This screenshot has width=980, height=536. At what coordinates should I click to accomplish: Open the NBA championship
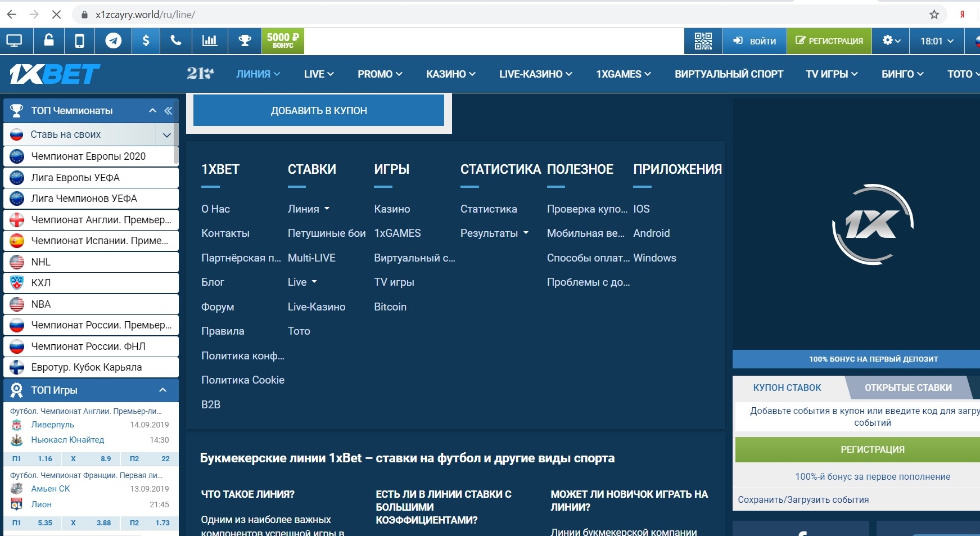click(x=91, y=304)
